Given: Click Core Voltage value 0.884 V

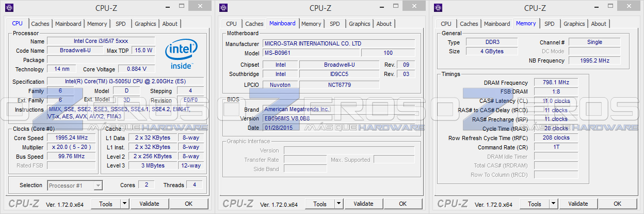Looking at the screenshot, I should coord(137,69).
